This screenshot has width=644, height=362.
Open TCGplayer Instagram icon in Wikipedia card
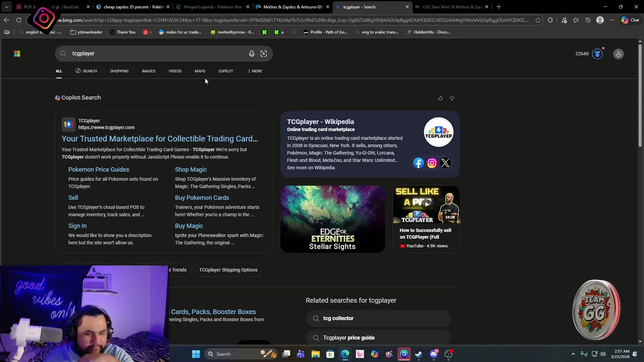point(432,163)
